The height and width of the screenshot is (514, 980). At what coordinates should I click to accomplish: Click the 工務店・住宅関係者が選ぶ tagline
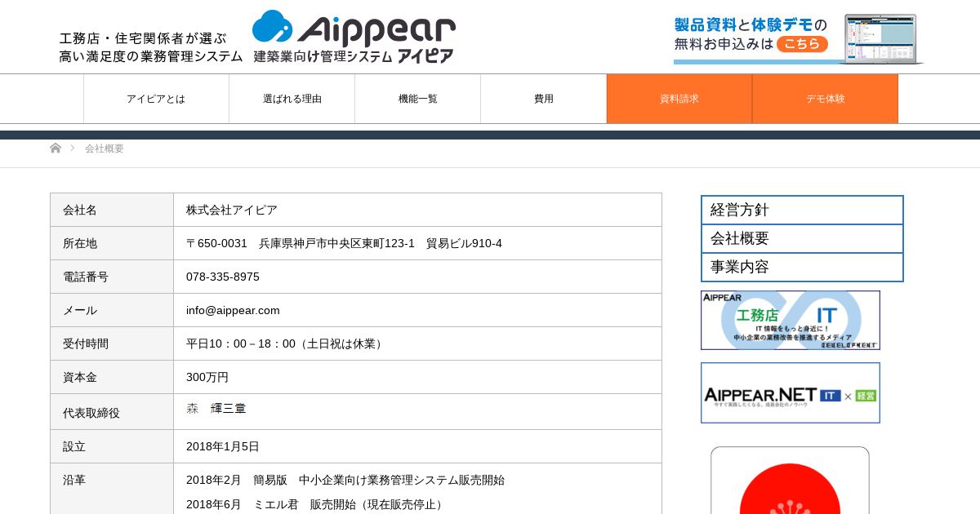[x=143, y=38]
